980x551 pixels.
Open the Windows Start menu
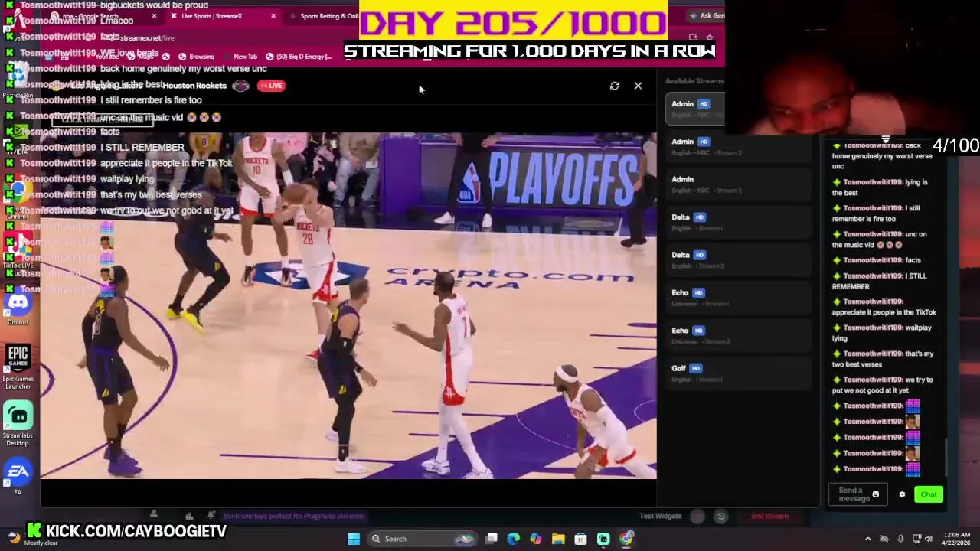pos(354,539)
